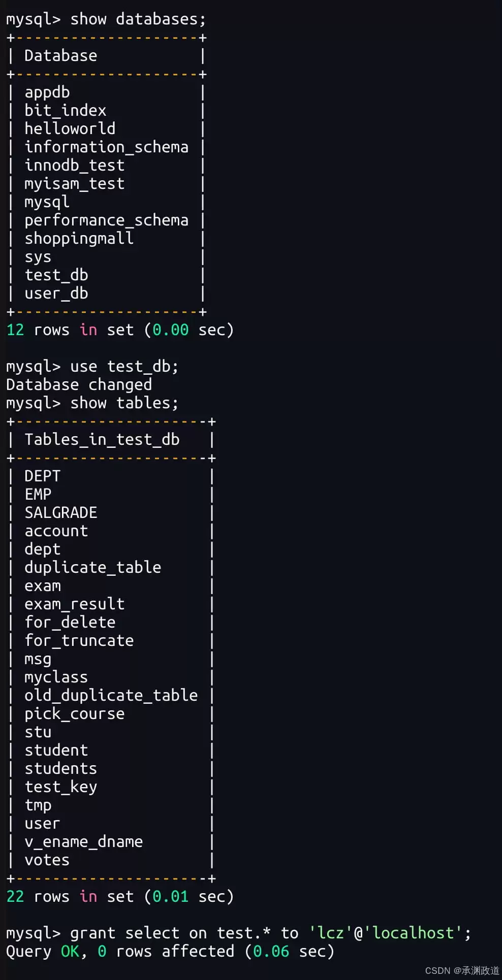Click the SALGRADE table name
502x980 pixels.
[61, 513]
